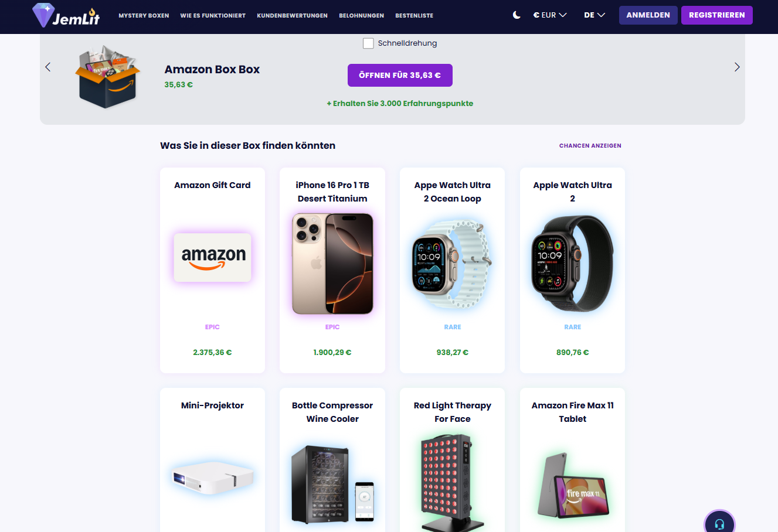Open the EUR currency dropdown
Image resolution: width=778 pixels, height=532 pixels.
550,15
